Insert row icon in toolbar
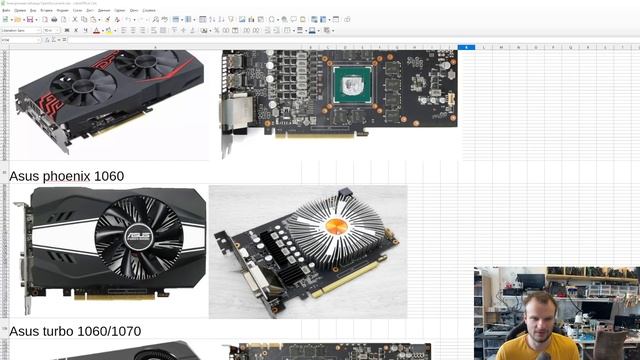Image resolution: width=640 pixels, height=360 pixels. 176,20
